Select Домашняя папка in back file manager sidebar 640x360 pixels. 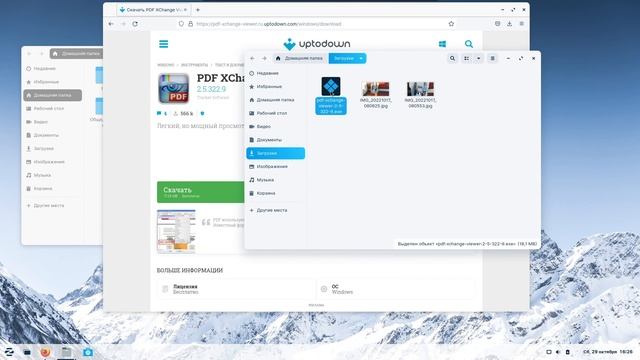point(53,95)
